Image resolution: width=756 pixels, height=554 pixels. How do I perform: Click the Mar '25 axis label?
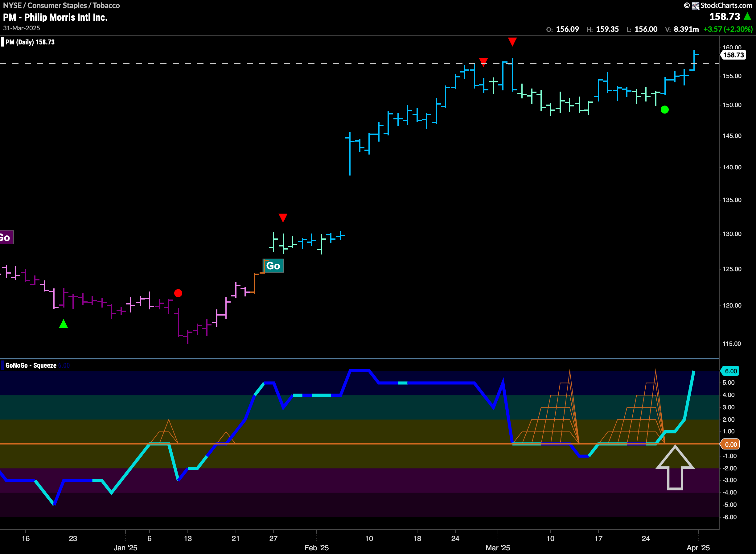[x=498, y=548]
